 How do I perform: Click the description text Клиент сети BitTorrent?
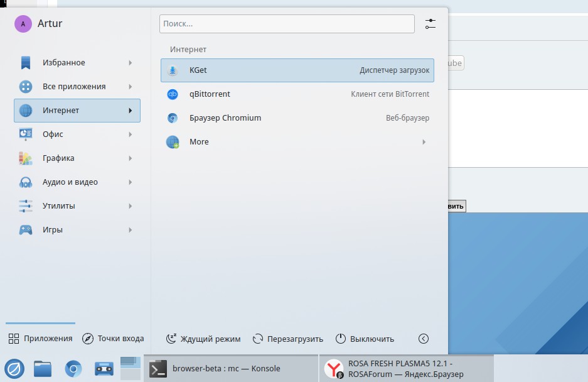point(390,94)
